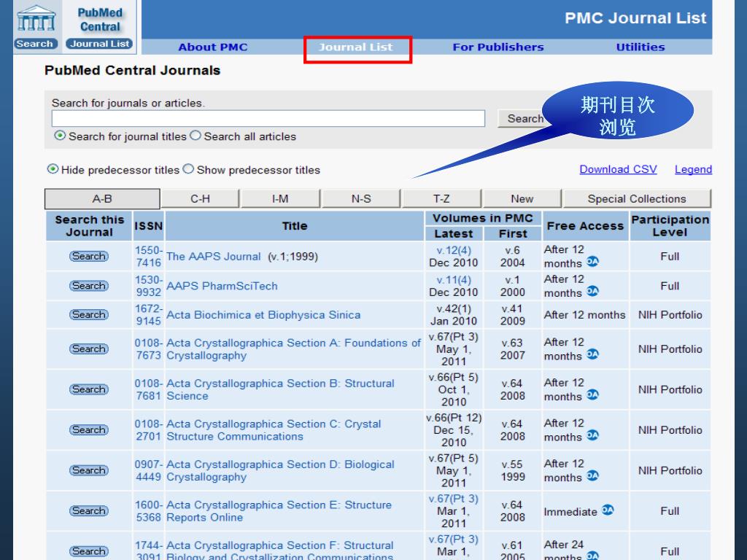Select Hide predecessor titles option
The height and width of the screenshot is (560, 747).
pyautogui.click(x=53, y=169)
